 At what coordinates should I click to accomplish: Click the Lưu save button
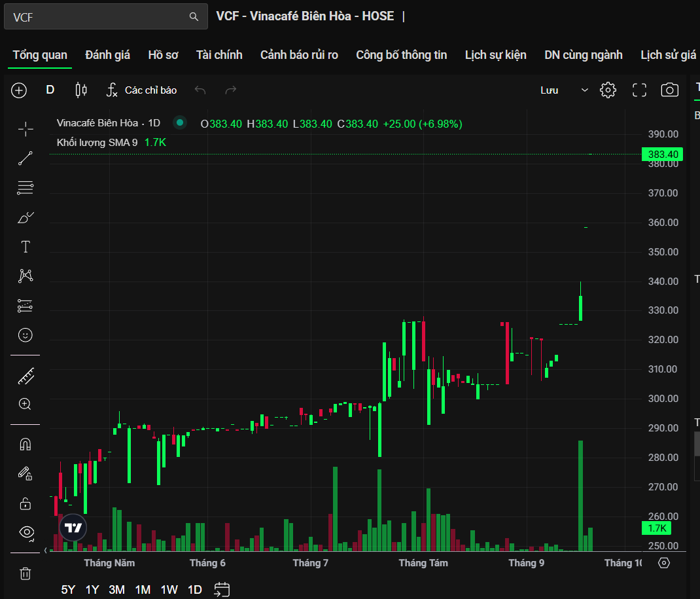[549, 90]
